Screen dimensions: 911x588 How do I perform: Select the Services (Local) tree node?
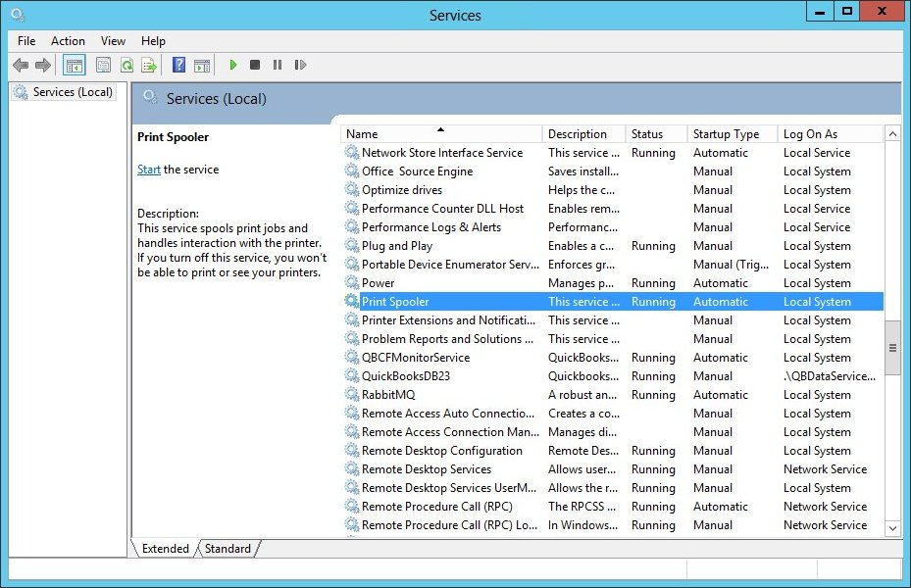tap(63, 91)
